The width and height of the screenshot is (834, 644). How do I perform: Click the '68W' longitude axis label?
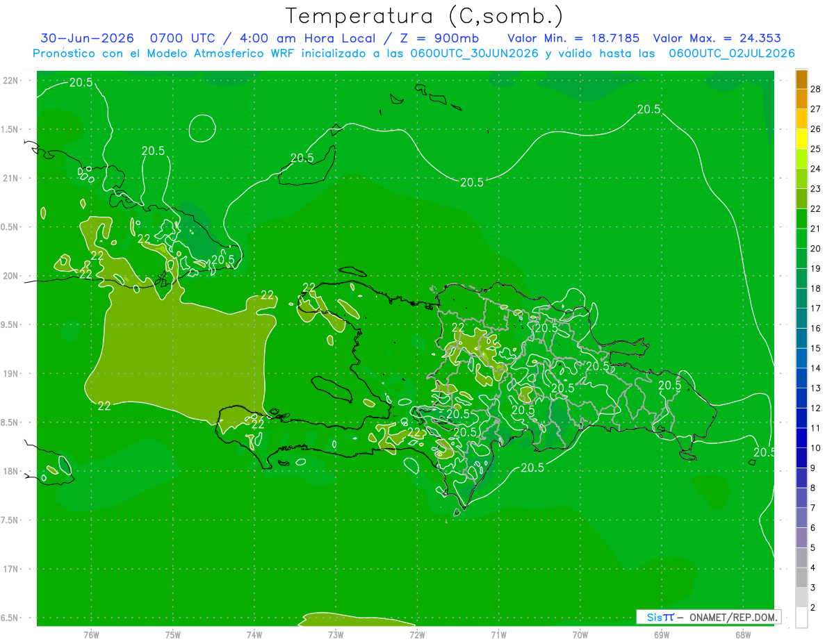743,634
